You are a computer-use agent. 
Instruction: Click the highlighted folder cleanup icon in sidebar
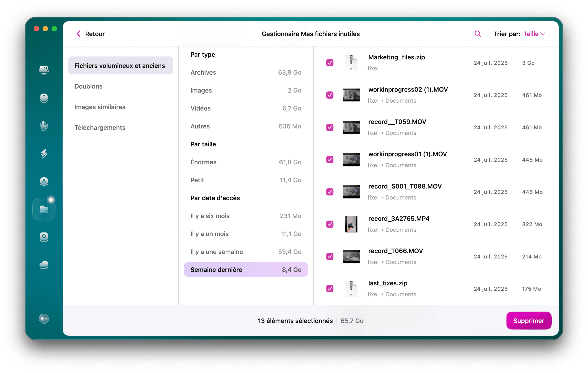click(x=44, y=209)
